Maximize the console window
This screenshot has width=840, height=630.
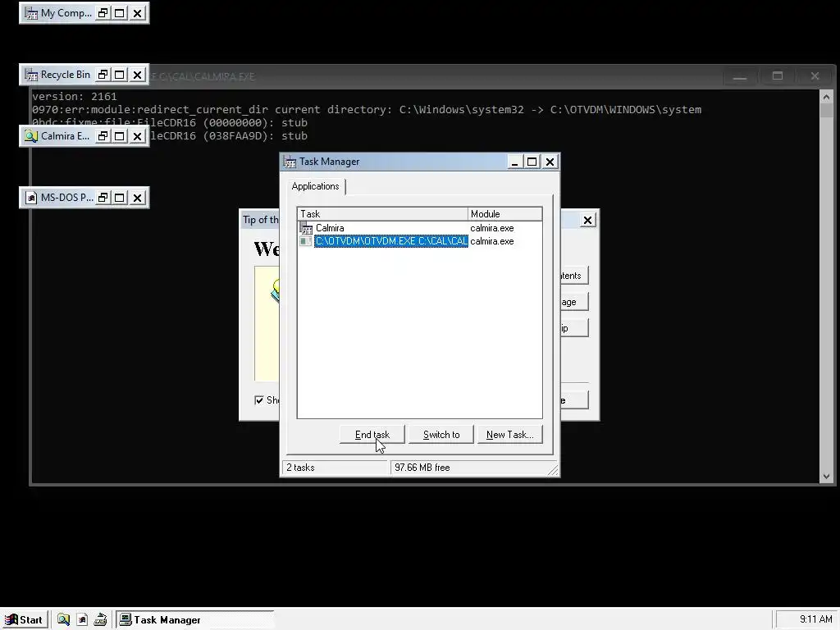pos(778,76)
